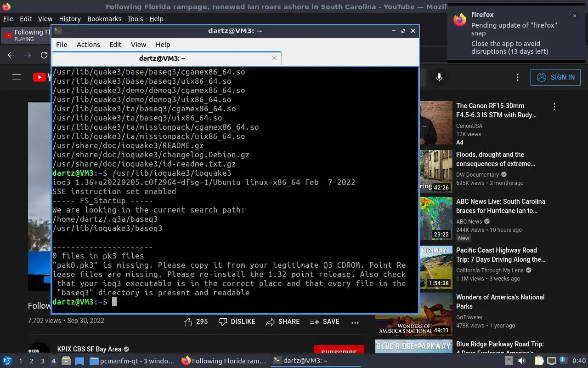Click Pacific Coast Highway thumbnail
Screen dimensions: 588x368
436,267
